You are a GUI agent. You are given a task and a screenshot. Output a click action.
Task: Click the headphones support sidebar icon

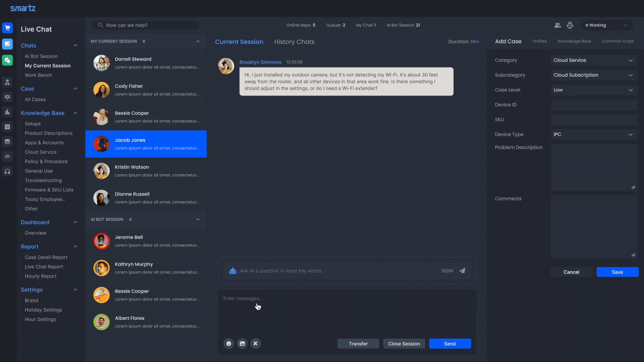click(x=7, y=172)
